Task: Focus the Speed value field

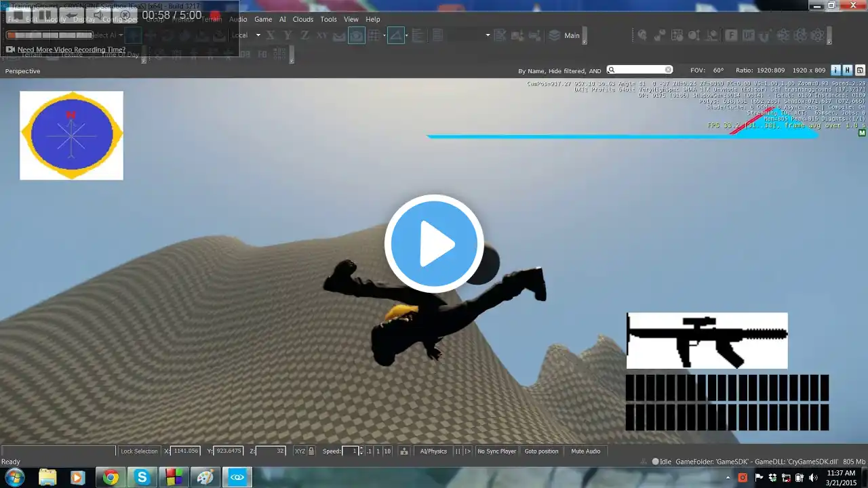Action: [350, 451]
